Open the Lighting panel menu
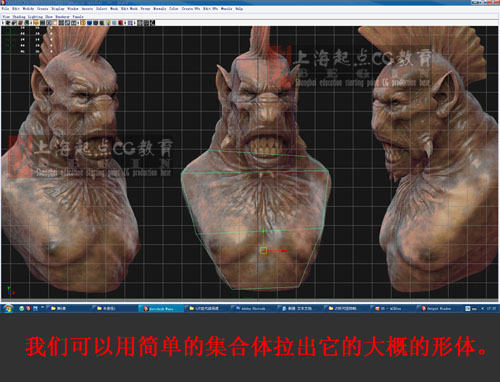Viewport: 500px width, 382px height. (x=35, y=17)
